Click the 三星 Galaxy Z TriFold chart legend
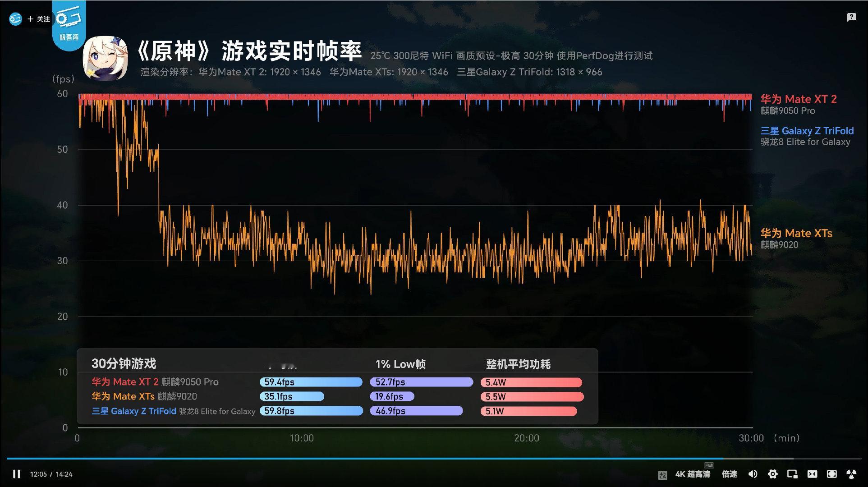 pos(807,131)
